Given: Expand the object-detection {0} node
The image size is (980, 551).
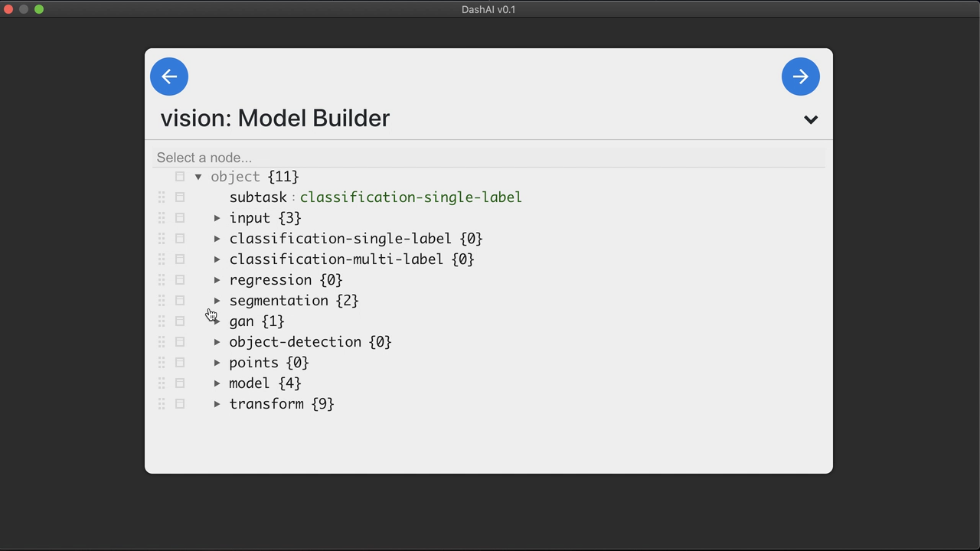Looking at the screenshot, I should 217,342.
